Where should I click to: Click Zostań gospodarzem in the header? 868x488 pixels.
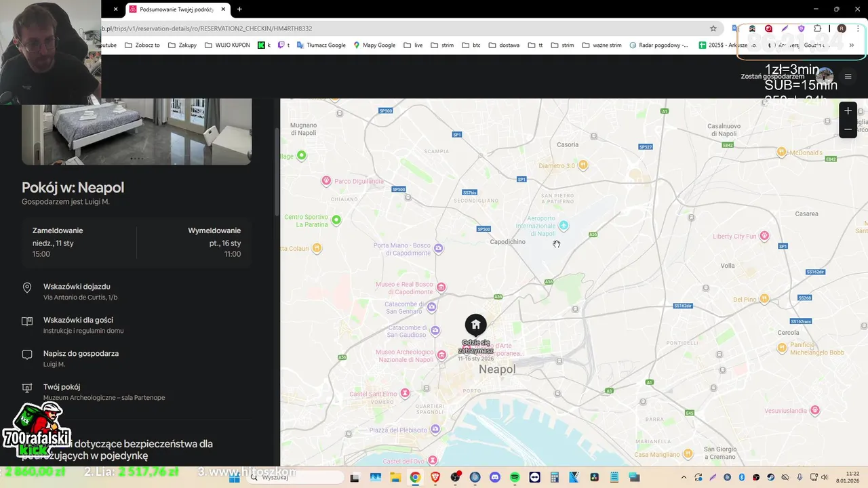(x=772, y=77)
